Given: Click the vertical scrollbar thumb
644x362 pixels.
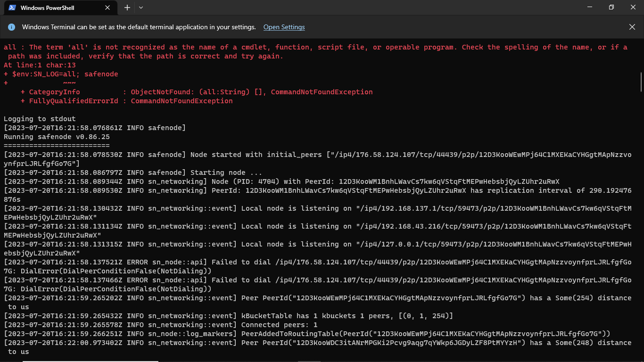Looking at the screenshot, I should [x=641, y=82].
